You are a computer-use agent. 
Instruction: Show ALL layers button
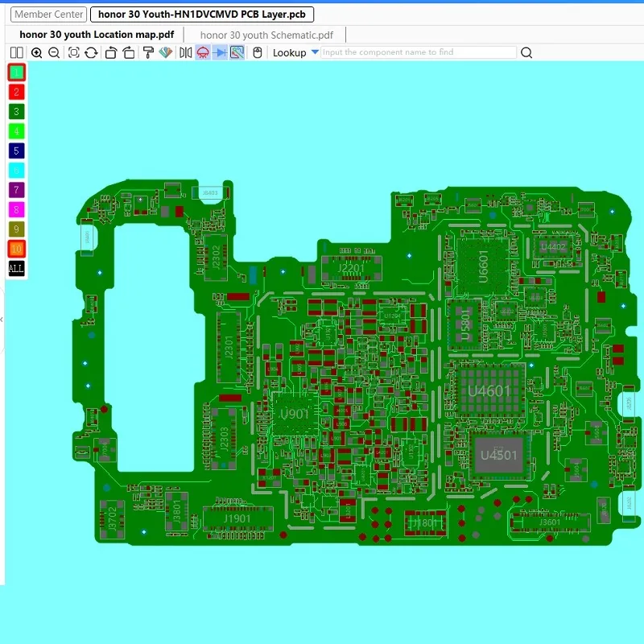[x=16, y=269]
